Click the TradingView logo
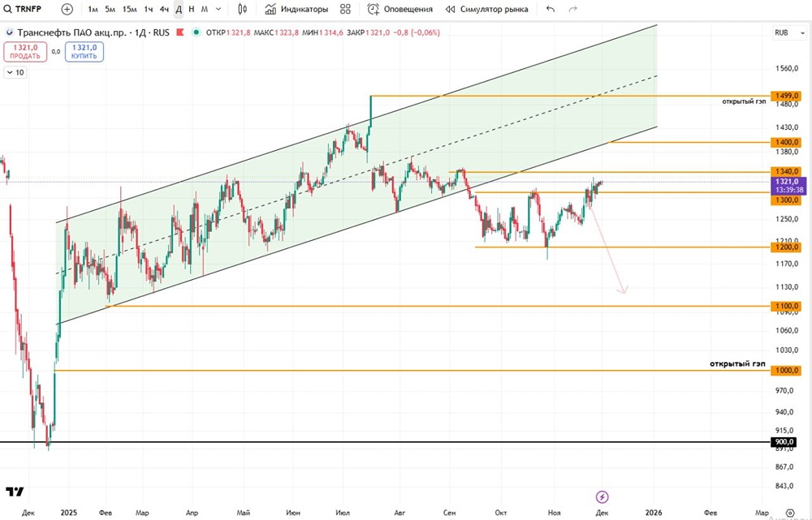The height and width of the screenshot is (520, 812). pyautogui.click(x=15, y=492)
